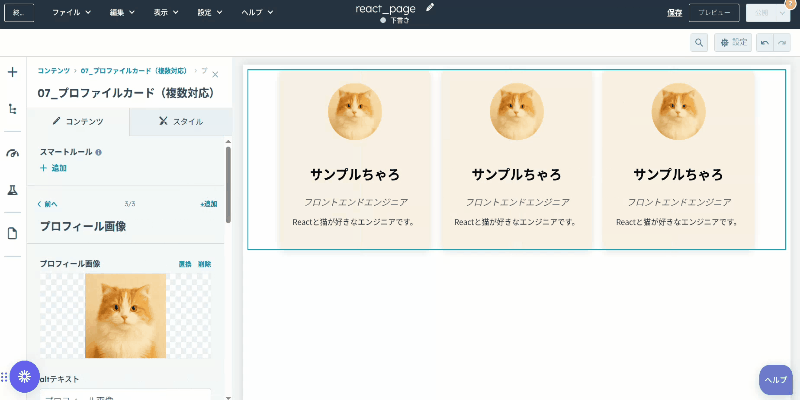Click 置換 to replace profile image

point(185,264)
